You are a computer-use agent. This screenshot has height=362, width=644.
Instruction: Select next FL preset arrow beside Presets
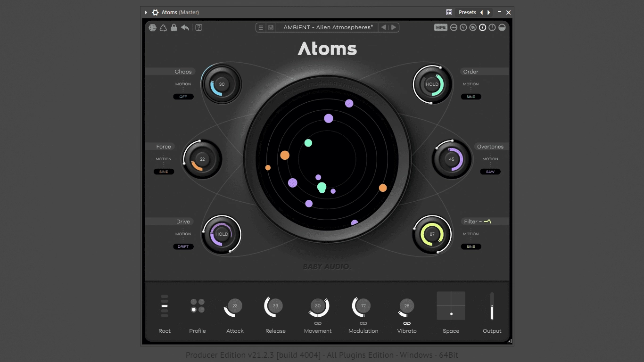(488, 12)
